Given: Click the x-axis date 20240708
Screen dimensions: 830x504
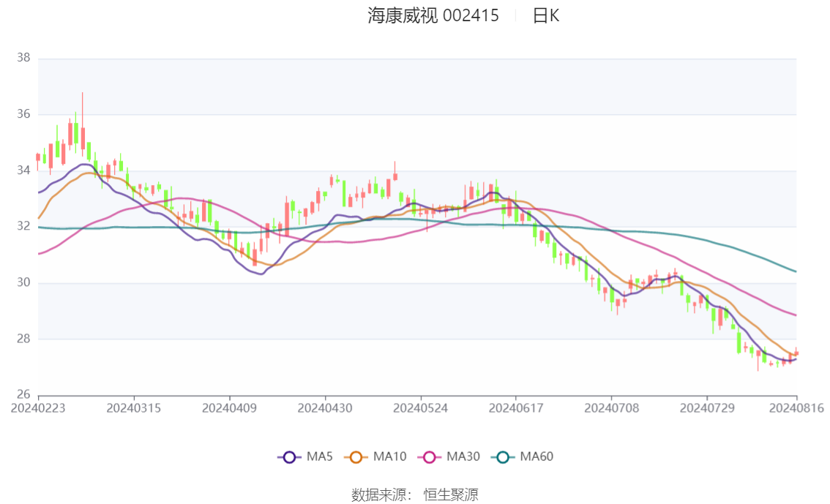Looking at the screenshot, I should pos(611,408).
